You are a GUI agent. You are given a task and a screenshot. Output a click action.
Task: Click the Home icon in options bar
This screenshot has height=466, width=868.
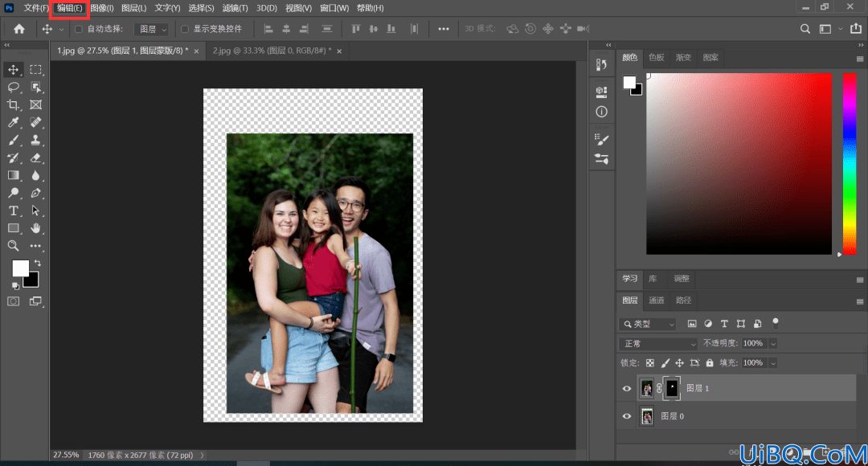coord(18,29)
